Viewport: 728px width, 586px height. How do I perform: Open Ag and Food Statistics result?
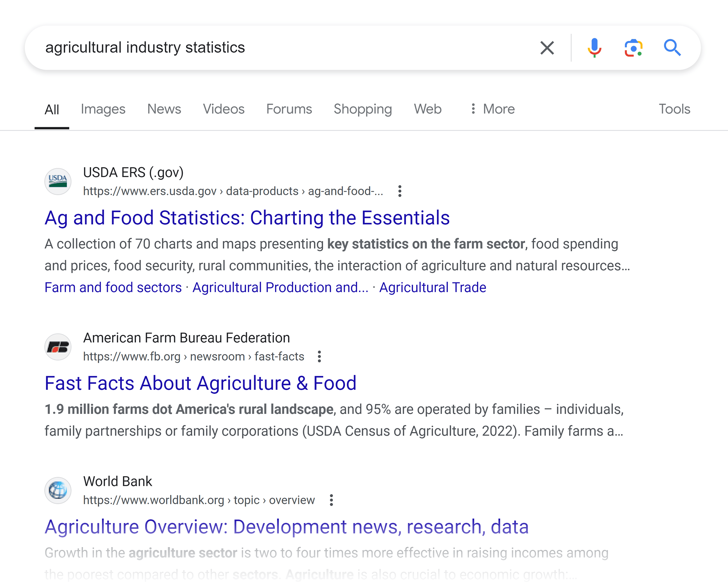click(248, 218)
